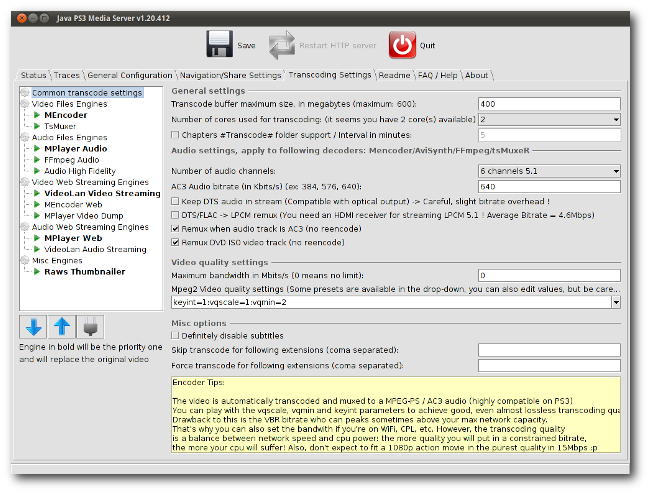This screenshot has width=650, height=494.
Task: Enable Chapters #Transcode# folder support checkbox
Action: click(175, 135)
